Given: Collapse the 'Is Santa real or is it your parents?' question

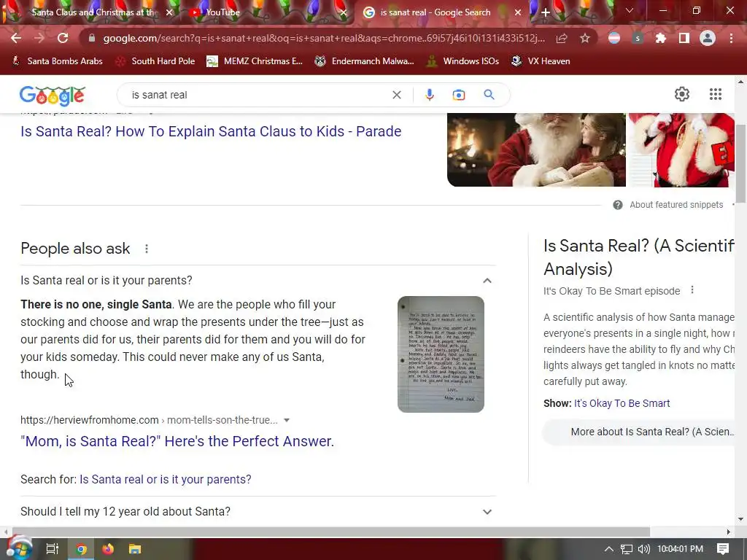Looking at the screenshot, I should point(487,281).
